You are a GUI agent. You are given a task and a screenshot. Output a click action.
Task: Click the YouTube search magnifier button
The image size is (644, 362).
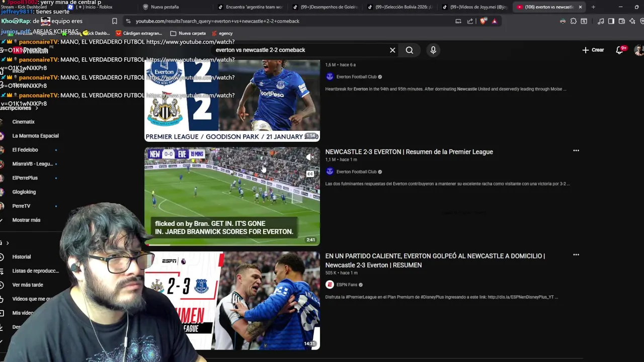coord(410,50)
